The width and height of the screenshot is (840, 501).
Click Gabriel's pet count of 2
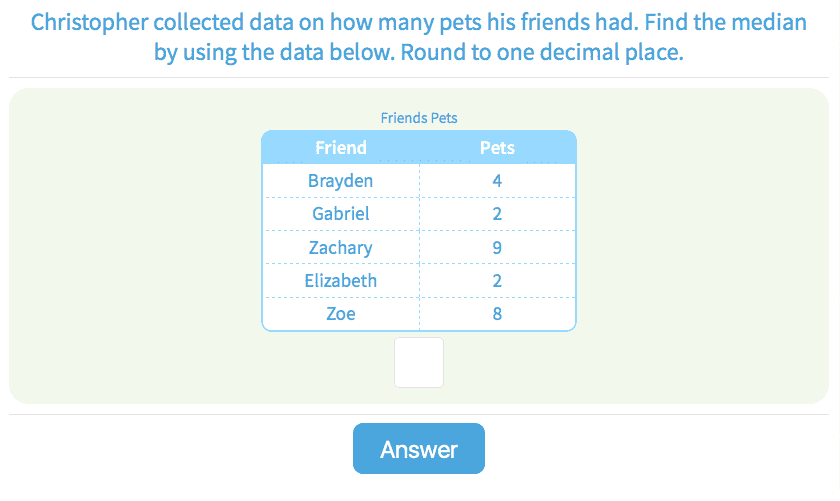pyautogui.click(x=497, y=214)
